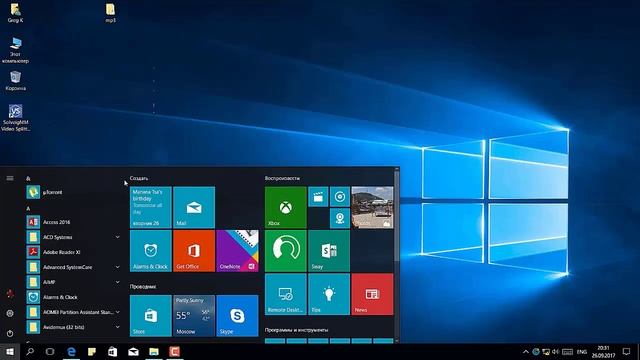The width and height of the screenshot is (640, 360).
Task: Launch µTorrent from the app list
Action: pos(73,192)
